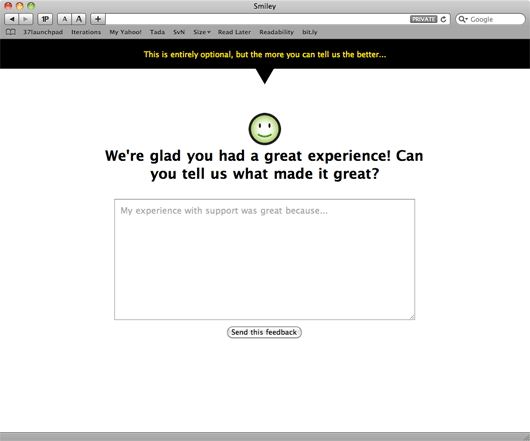Open the Read Later bookmarklet
Image resolution: width=530 pixels, height=441 pixels.
click(x=234, y=32)
